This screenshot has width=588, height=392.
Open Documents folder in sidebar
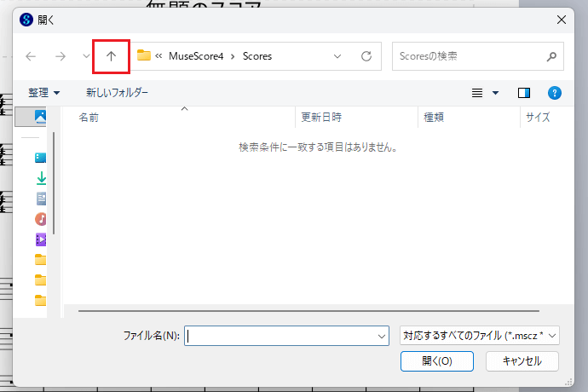pos(41,199)
